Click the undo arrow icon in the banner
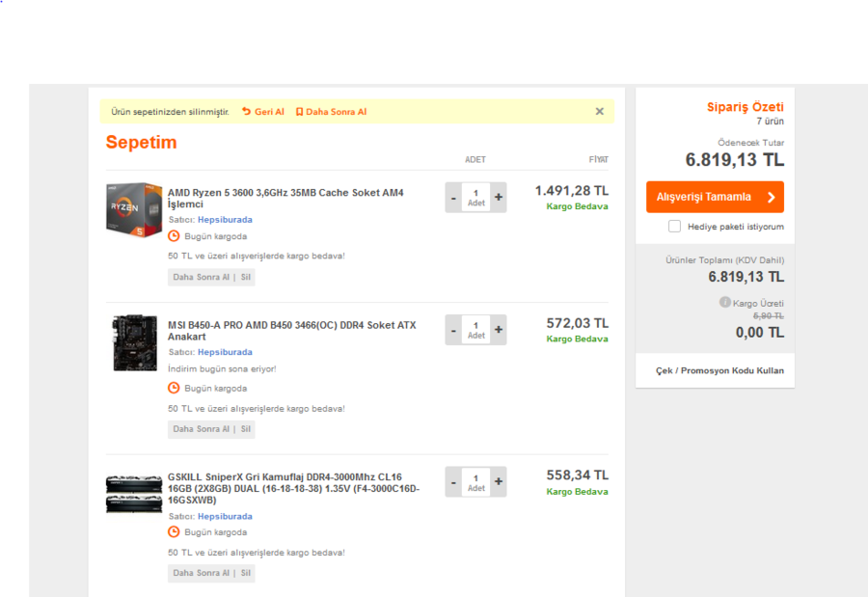Screen dimensions: 868x597 246,111
